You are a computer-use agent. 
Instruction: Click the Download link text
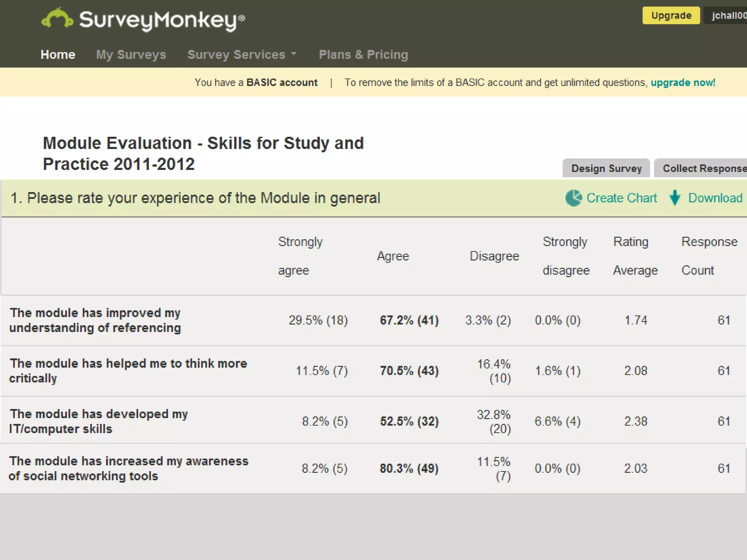pos(715,198)
